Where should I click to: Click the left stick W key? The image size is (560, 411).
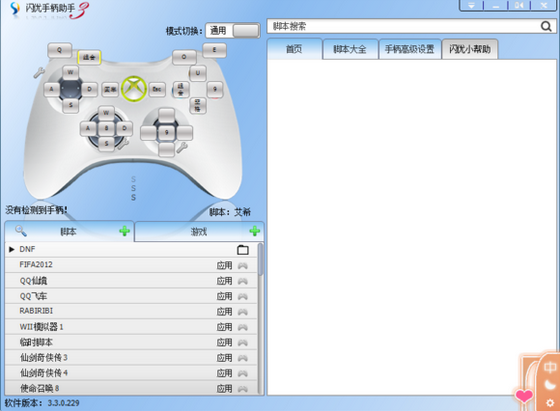pyautogui.click(x=70, y=72)
